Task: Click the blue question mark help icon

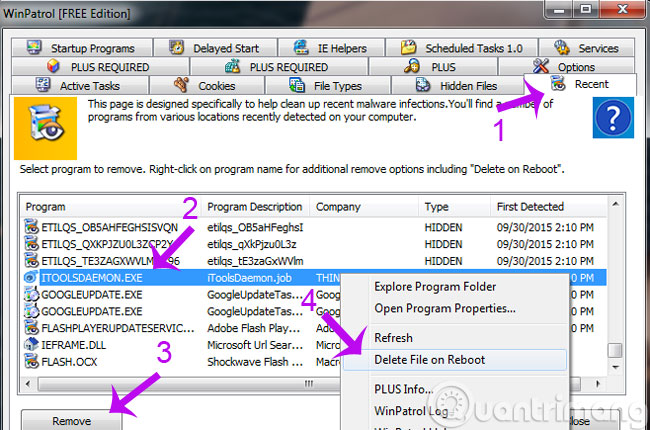Action: (x=613, y=117)
